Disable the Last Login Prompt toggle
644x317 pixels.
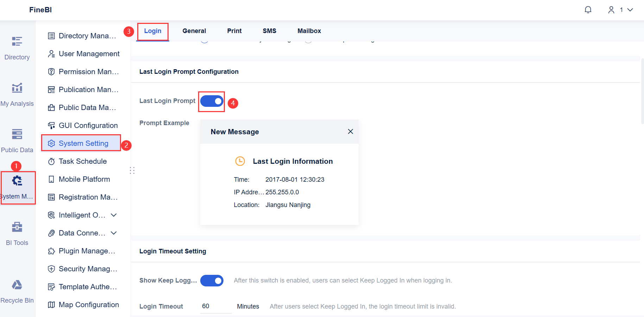point(211,101)
